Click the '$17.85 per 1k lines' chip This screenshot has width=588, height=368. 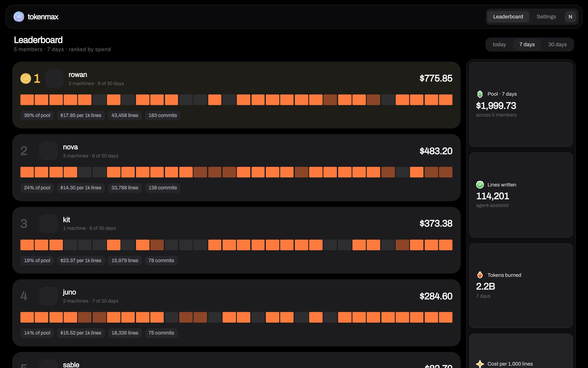(x=81, y=115)
